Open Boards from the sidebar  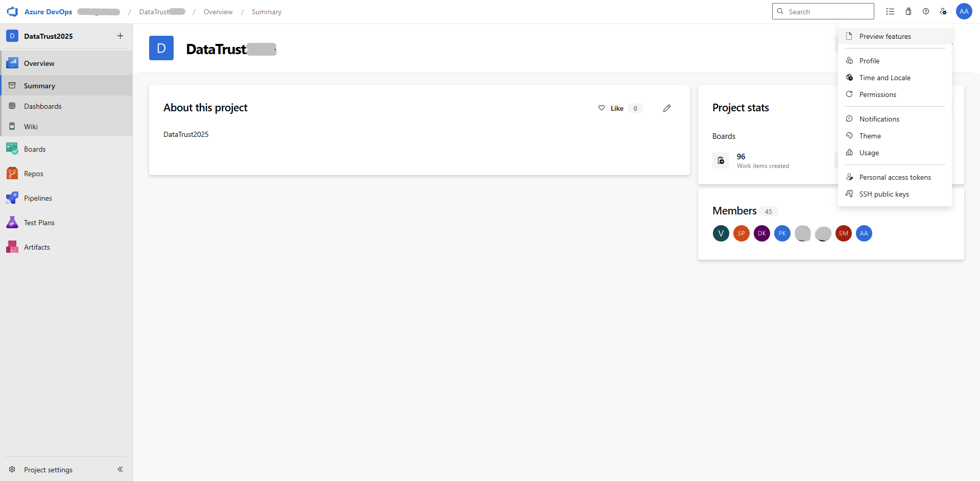pyautogui.click(x=66, y=149)
